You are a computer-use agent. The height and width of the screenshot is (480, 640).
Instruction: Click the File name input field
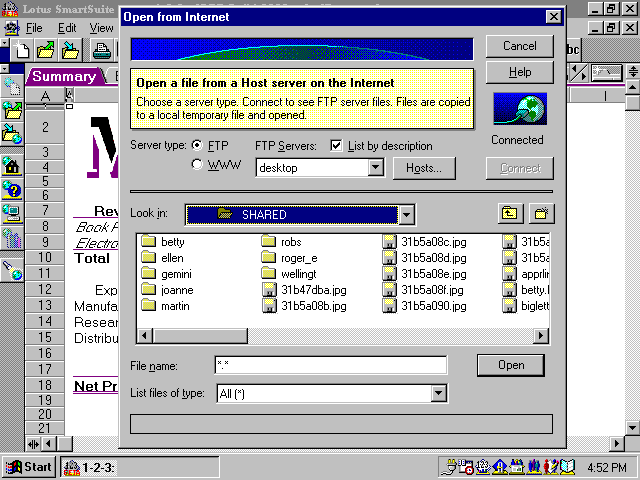point(330,365)
